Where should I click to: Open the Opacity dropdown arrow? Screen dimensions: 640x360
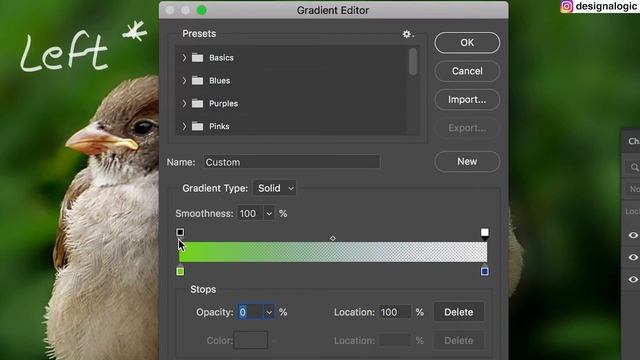click(269, 312)
